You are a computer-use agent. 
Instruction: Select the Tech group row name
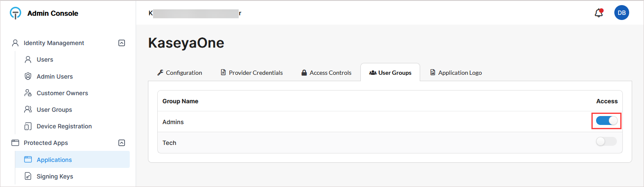pos(169,143)
